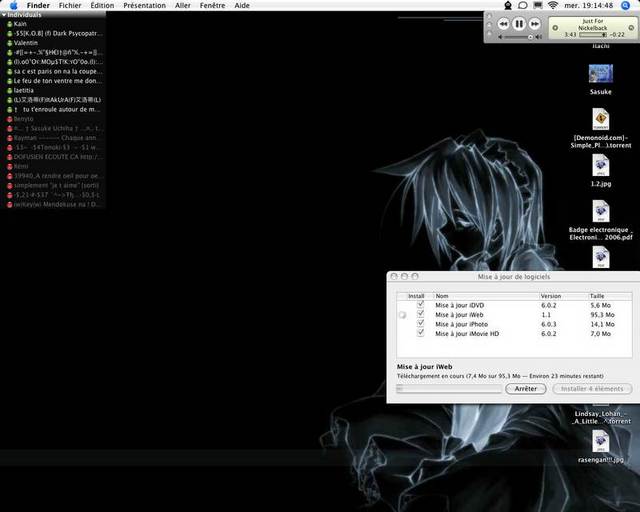
Task: Uncheck the iPhoto update checkbox
Action: [x=420, y=324]
